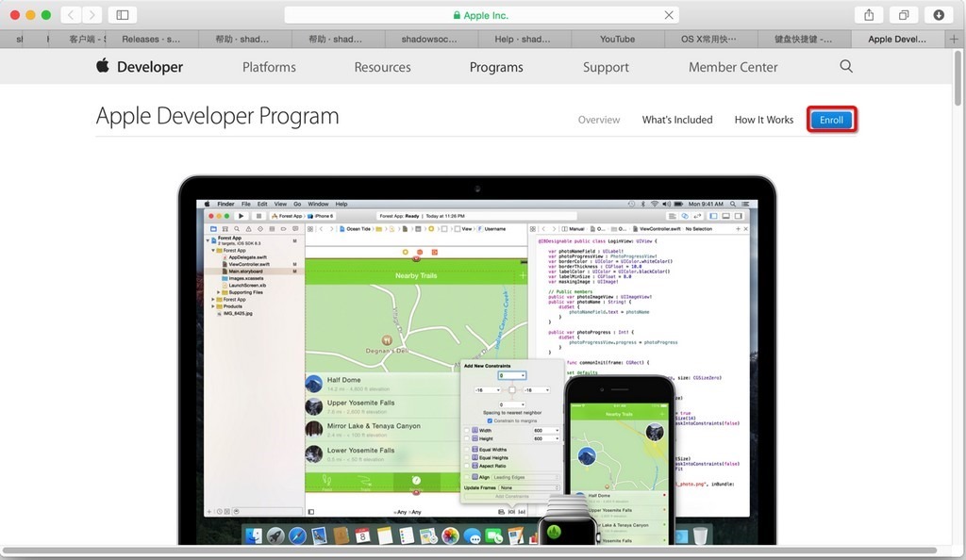Image resolution: width=966 pixels, height=560 pixels.
Task: Open the Downloads arrow icon
Action: click(x=939, y=15)
